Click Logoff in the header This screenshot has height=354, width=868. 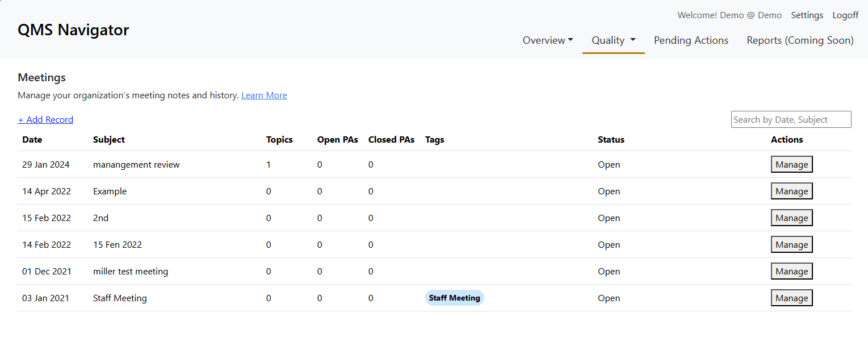click(845, 15)
